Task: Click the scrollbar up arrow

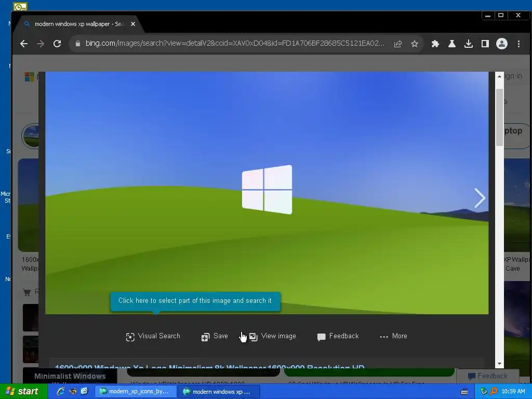Action: coord(499,76)
